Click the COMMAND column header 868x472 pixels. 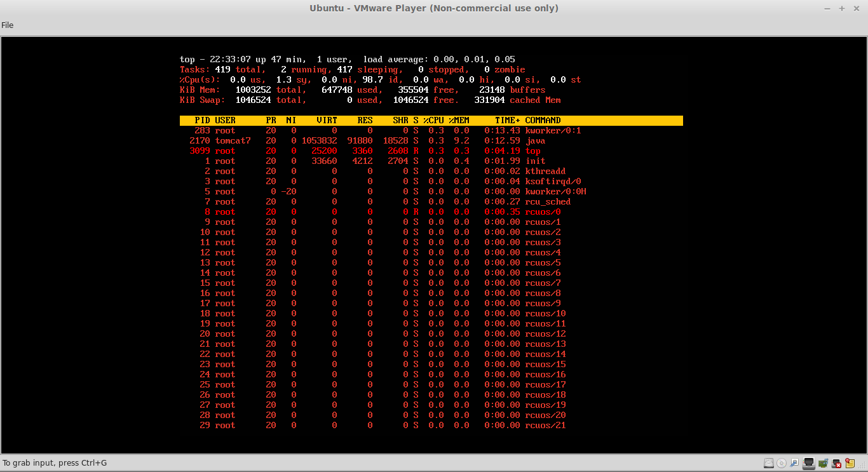click(543, 120)
